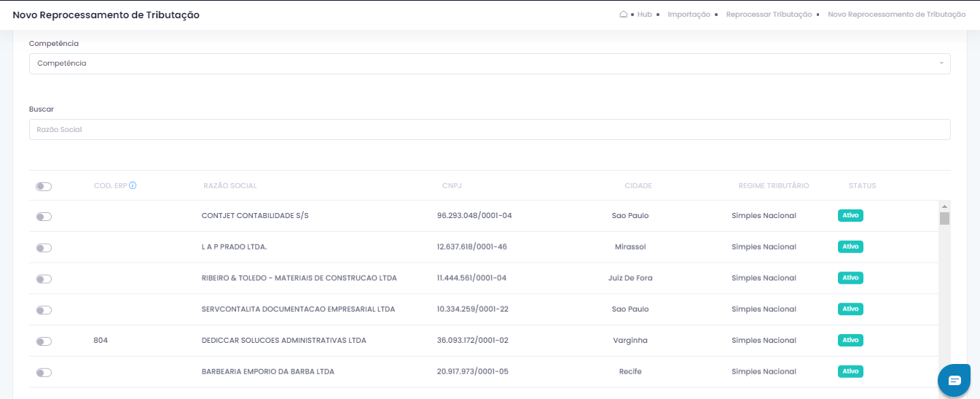Click RIBEIRO & TOLEDO - MATERIAIS DE CONSTRUCAO LTDA
This screenshot has width=980, height=399.
point(299,278)
